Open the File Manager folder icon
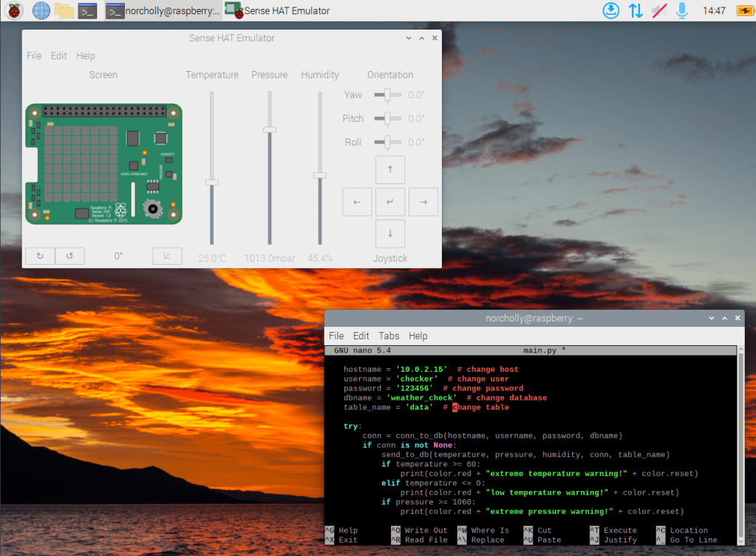The image size is (756, 556). tap(64, 10)
